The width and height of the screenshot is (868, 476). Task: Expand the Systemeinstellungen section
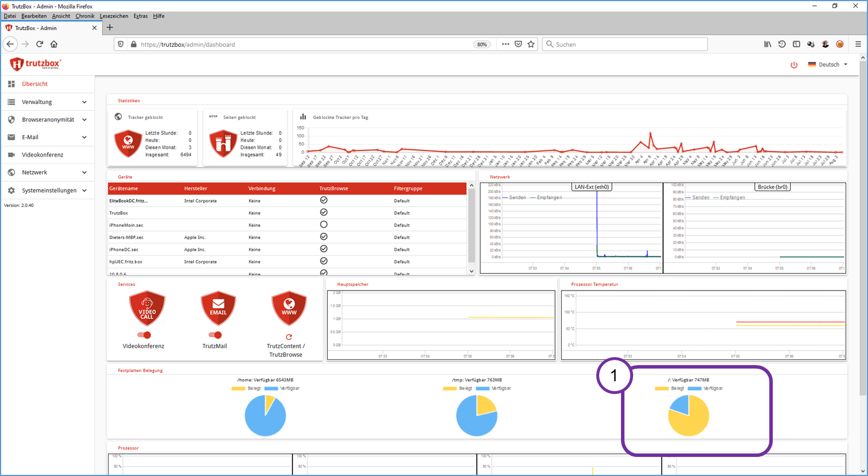(x=47, y=191)
